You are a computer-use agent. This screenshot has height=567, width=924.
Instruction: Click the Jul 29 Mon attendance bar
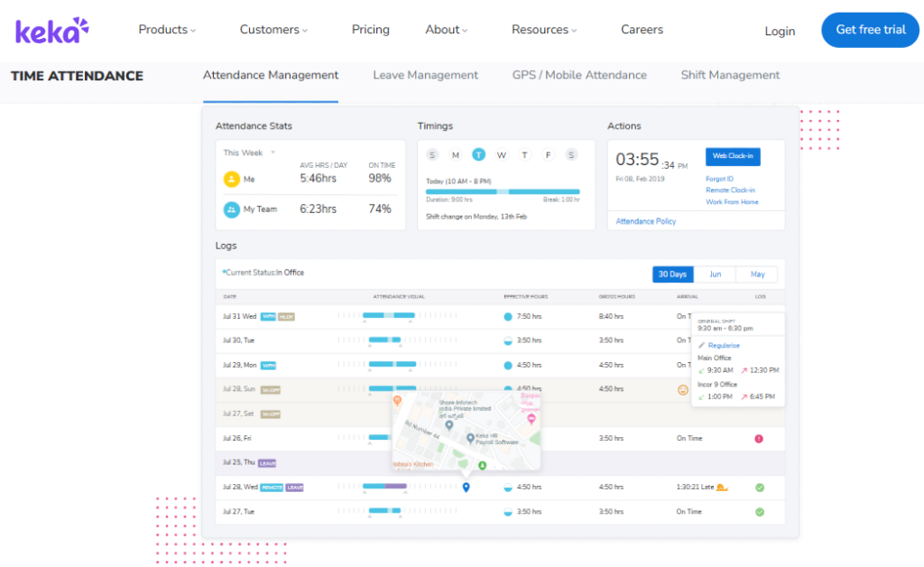point(393,364)
